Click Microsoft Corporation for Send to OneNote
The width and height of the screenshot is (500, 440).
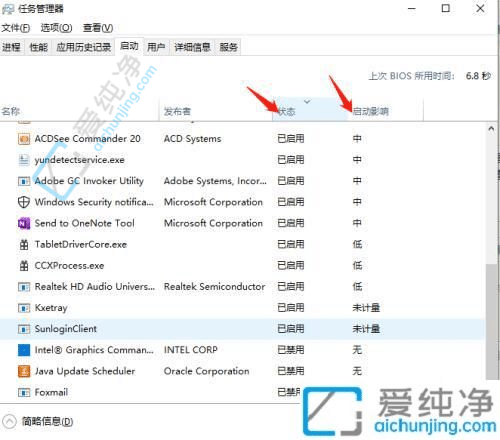coord(213,223)
